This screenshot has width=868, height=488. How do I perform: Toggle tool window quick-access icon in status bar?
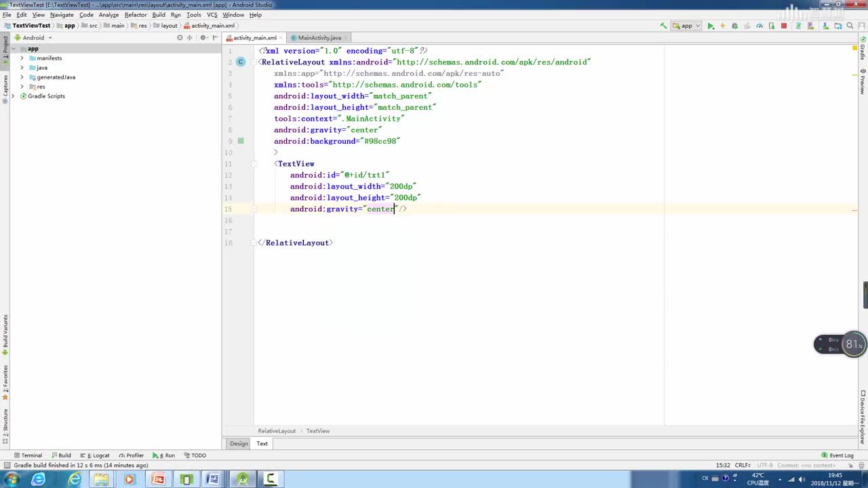(x=7, y=466)
